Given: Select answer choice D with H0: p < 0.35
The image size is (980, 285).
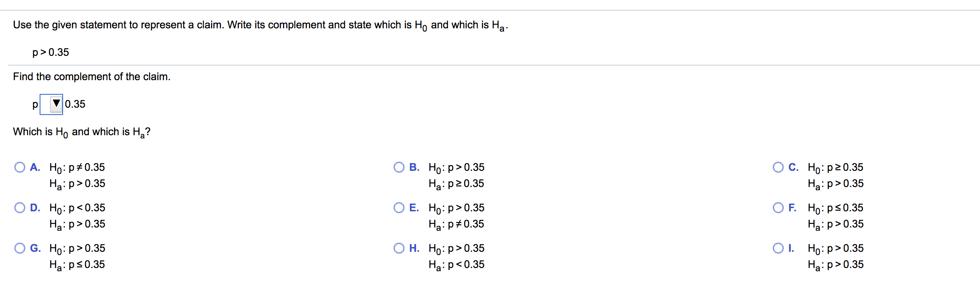Looking at the screenshot, I should 19,207.
